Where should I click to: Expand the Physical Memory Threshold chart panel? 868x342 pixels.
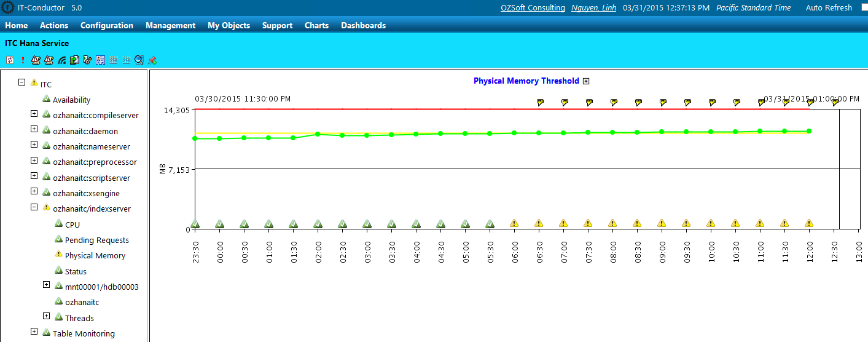pyautogui.click(x=586, y=81)
